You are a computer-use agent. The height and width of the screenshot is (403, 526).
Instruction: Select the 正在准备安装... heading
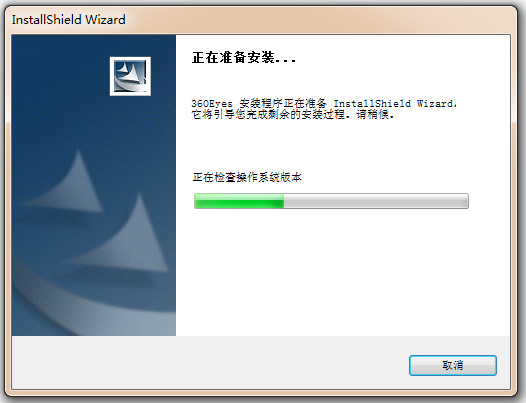[x=244, y=57]
